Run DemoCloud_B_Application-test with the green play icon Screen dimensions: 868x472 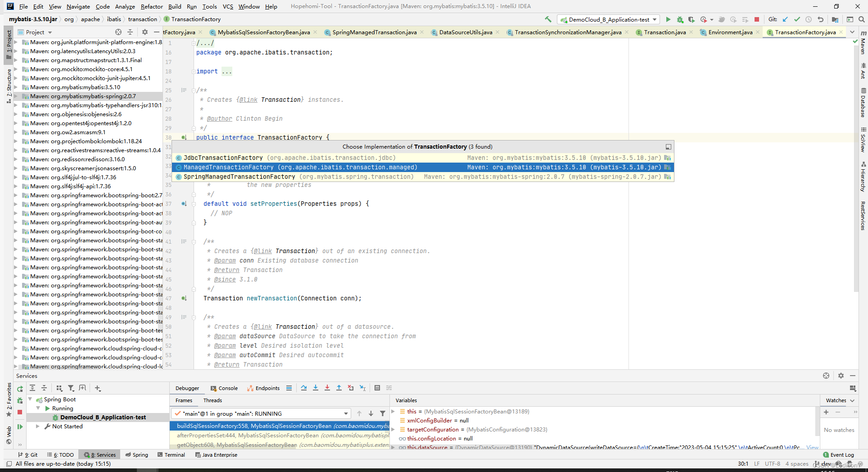coord(668,19)
